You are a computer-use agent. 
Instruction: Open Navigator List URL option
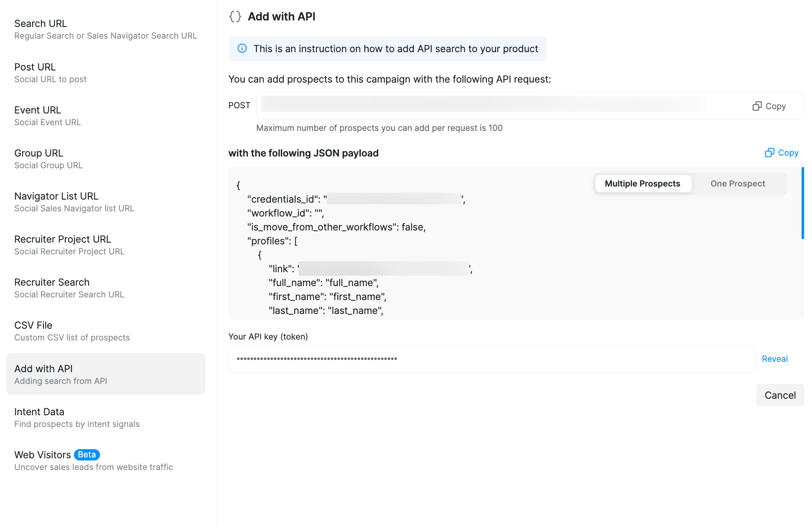[106, 202]
